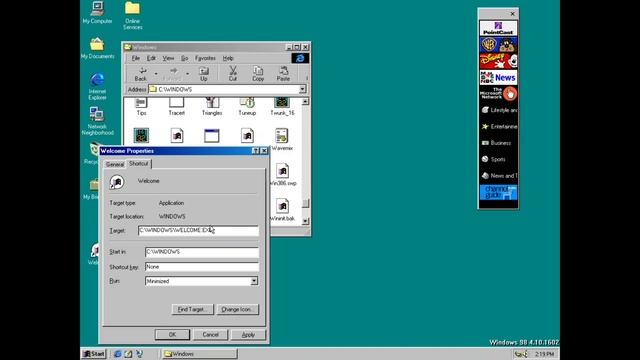Launch Internet Explorer from Quick Launch
Screen dimensions: 640x360
pos(118,354)
